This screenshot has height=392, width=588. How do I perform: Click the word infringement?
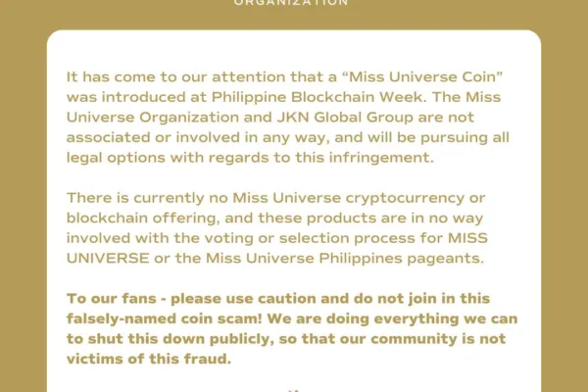(x=381, y=158)
